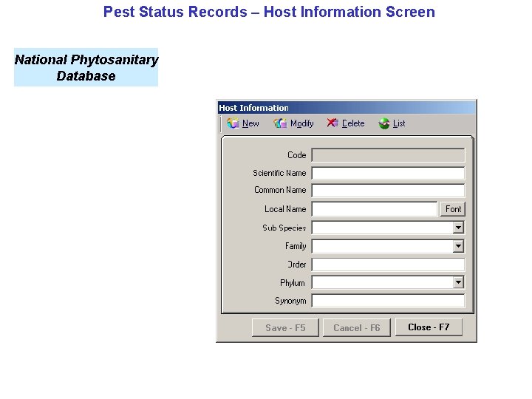Open the List toolbar label
The height and width of the screenshot is (399, 532).
[x=399, y=123]
